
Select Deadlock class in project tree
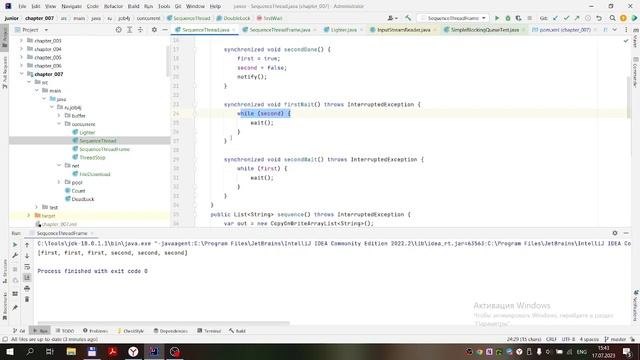tap(83, 199)
